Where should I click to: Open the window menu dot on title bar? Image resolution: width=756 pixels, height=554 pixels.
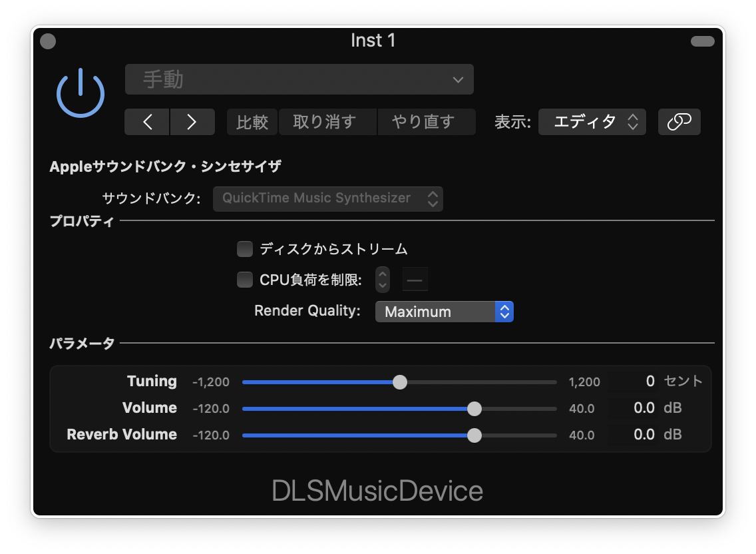[47, 41]
